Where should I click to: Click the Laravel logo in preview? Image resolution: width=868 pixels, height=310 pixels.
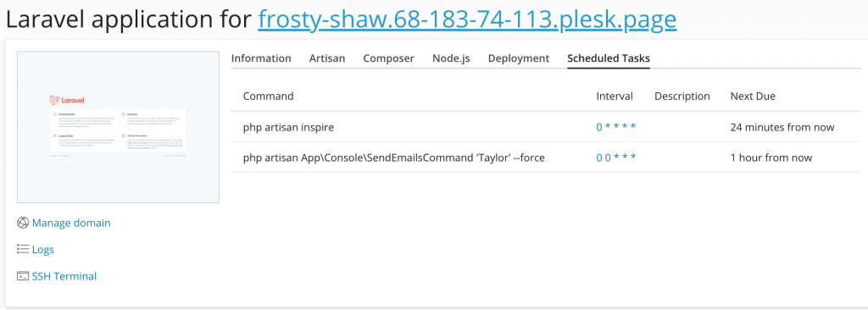coord(67,100)
